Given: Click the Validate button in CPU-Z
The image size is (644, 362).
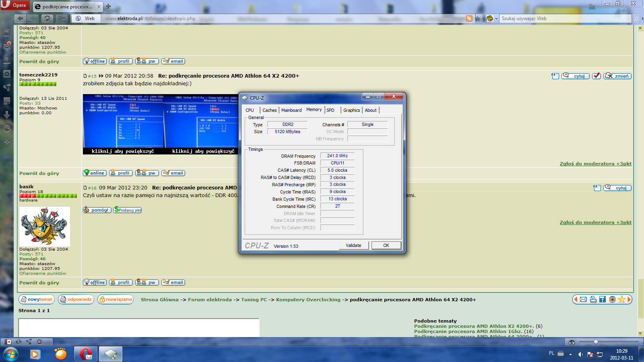Looking at the screenshot, I should 353,245.
